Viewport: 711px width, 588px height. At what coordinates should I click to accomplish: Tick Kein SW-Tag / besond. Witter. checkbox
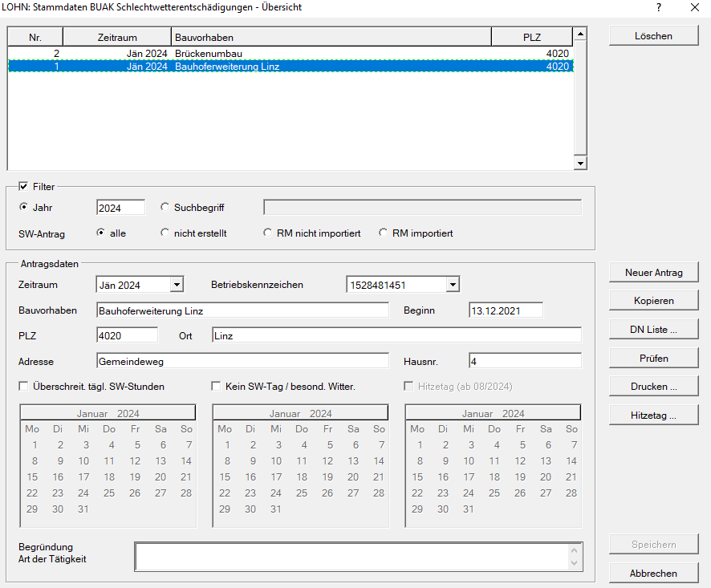click(216, 387)
